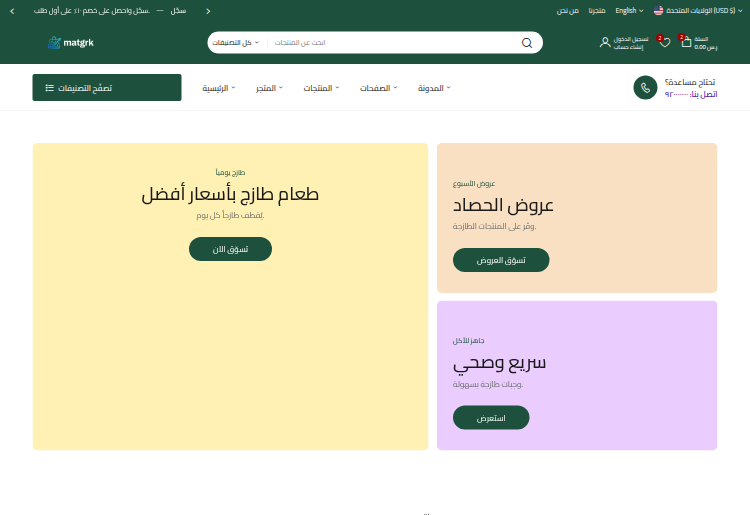Screen dimensions: 750x515
Task: Click the عروض الحصاد banner heading
Action: coord(503,205)
